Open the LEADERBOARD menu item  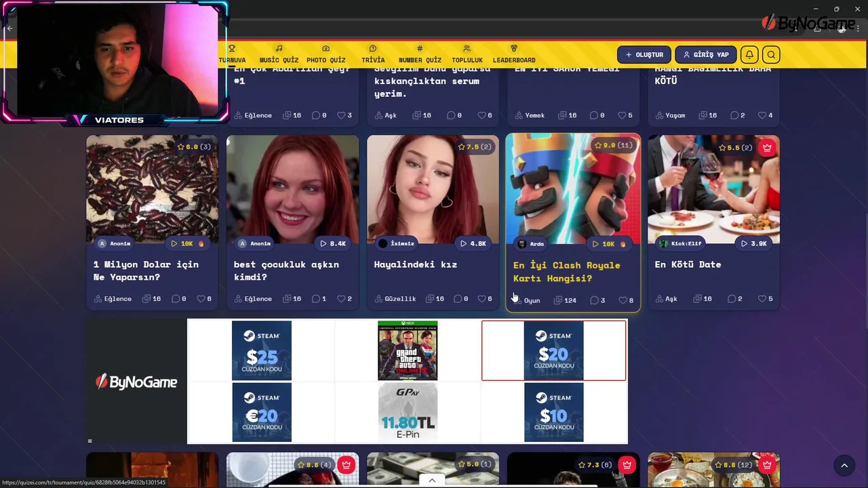click(x=514, y=54)
